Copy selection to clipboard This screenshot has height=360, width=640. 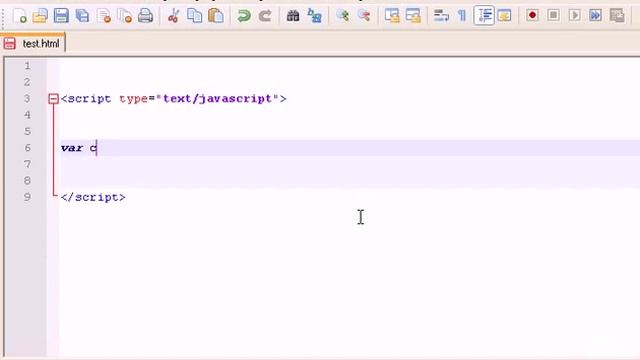click(x=194, y=16)
